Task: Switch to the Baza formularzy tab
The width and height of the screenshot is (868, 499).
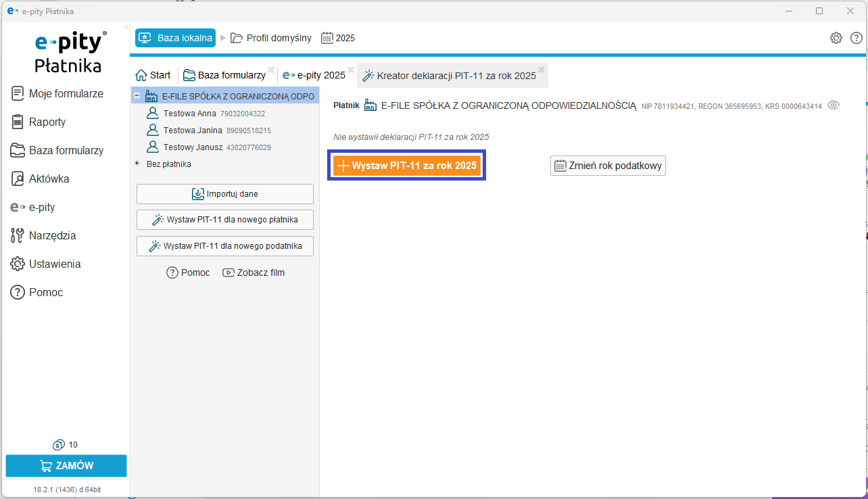Action: click(x=224, y=75)
